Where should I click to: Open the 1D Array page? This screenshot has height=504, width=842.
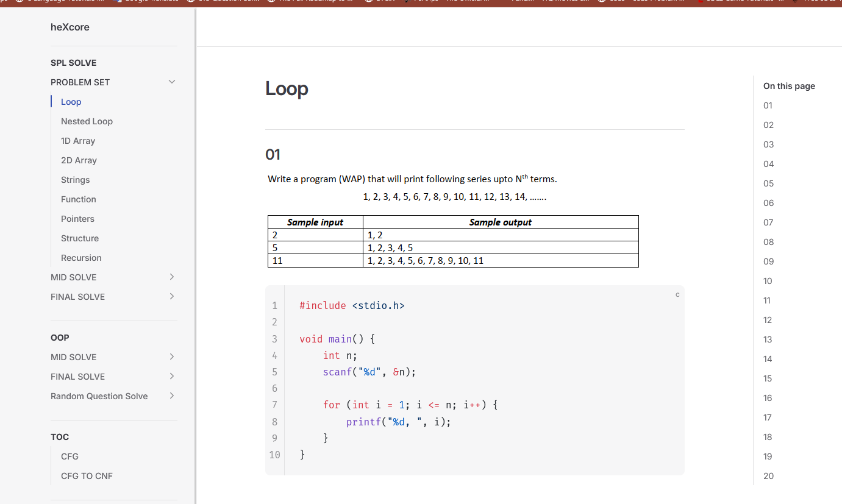[78, 141]
